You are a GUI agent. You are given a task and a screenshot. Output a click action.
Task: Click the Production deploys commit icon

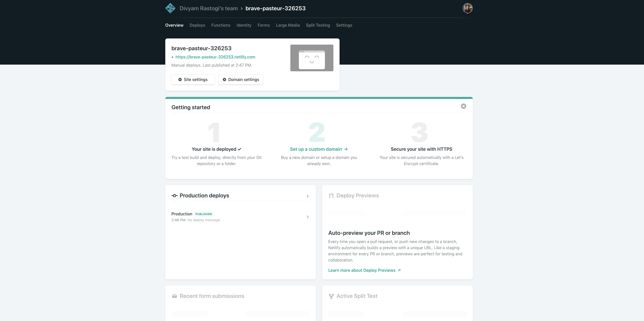coord(175,196)
